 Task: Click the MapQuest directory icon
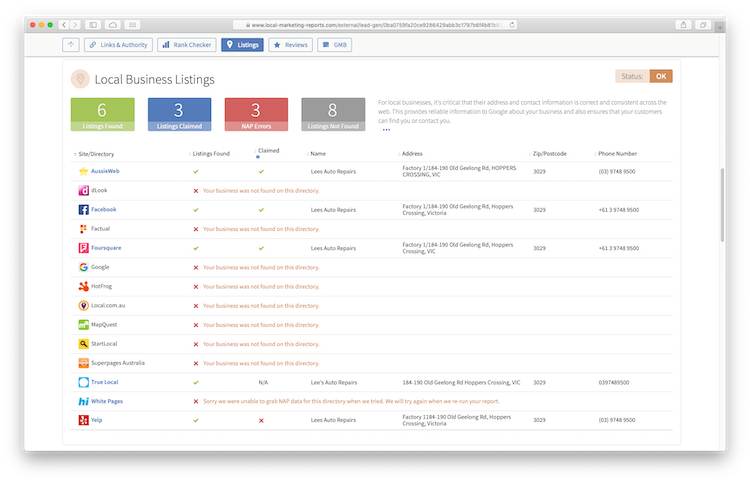click(83, 324)
